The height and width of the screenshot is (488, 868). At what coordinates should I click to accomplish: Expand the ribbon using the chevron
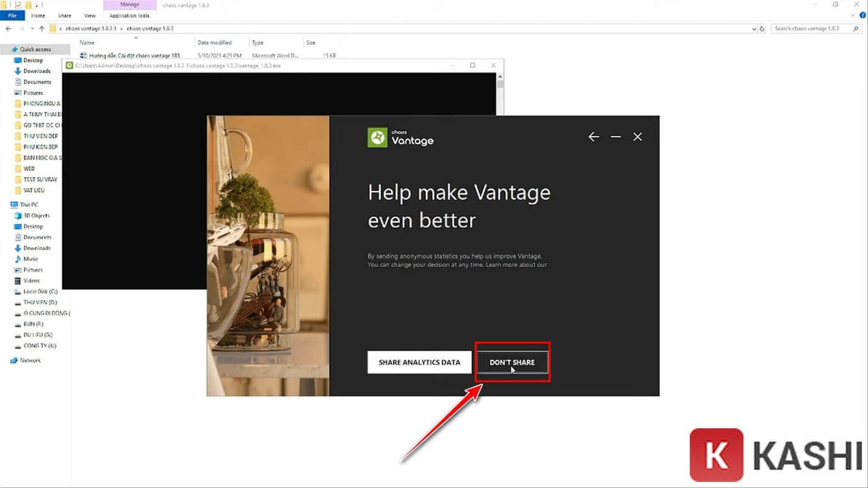852,16
